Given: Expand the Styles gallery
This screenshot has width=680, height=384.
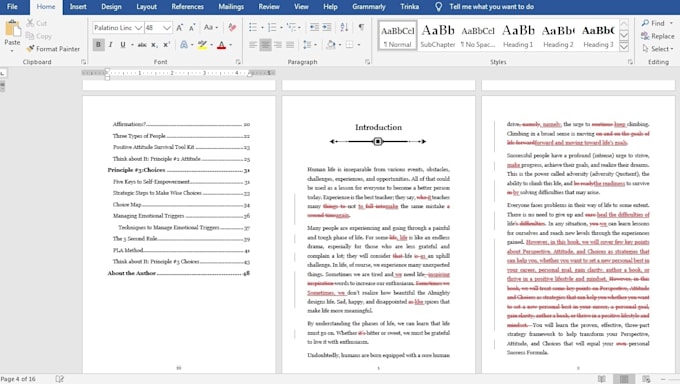Looking at the screenshot, I should [624, 46].
